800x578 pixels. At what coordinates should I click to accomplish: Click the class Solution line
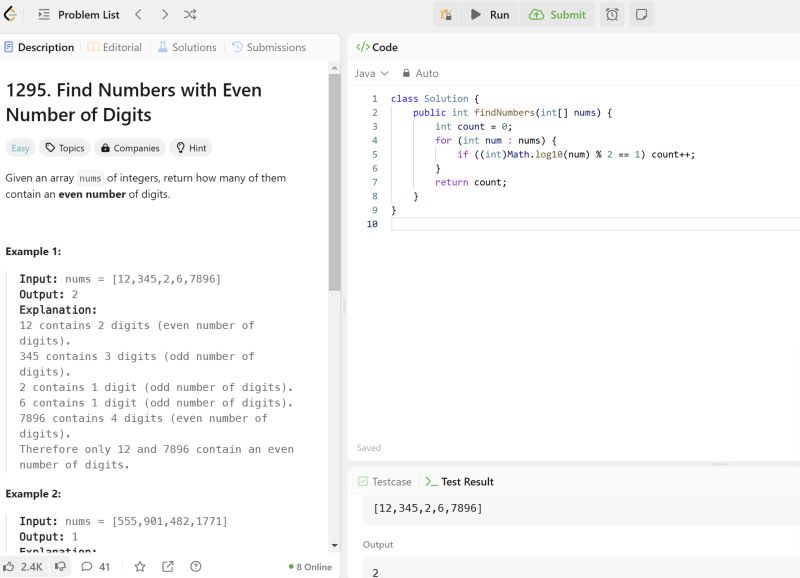pos(435,98)
